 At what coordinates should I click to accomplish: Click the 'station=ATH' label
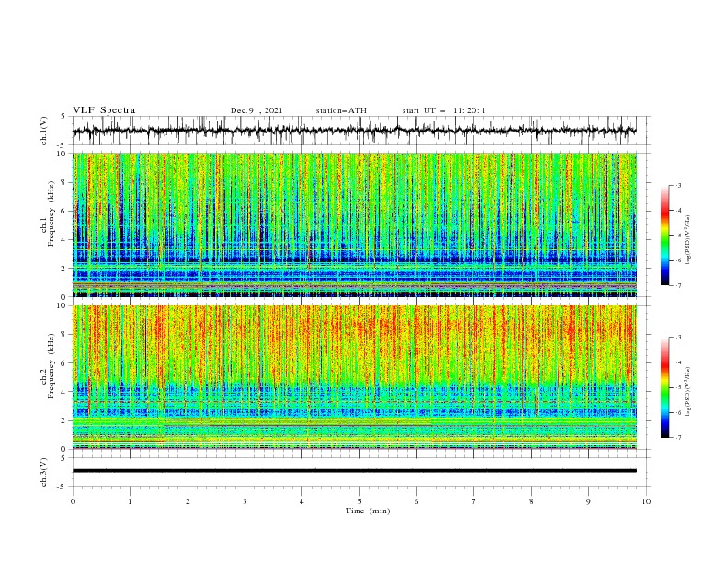[x=341, y=110]
